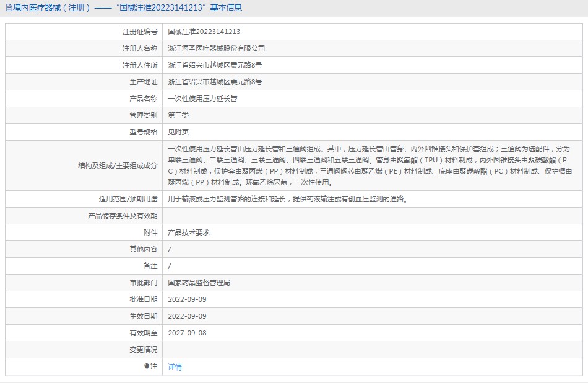
Task: Select management class value 第三类
Action: 178,115
